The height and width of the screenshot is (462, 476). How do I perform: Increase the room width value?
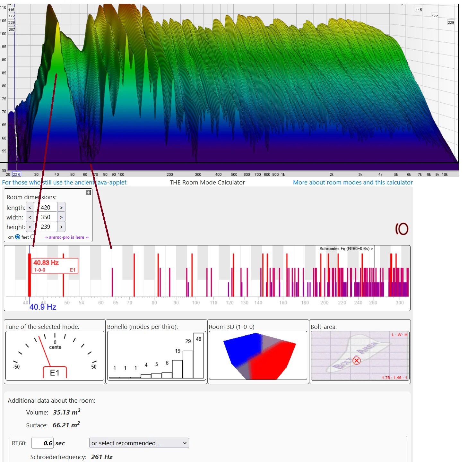pyautogui.click(x=61, y=217)
